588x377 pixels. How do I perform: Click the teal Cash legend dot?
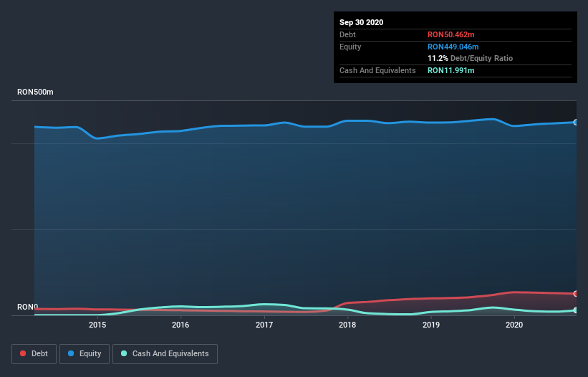[x=124, y=353]
